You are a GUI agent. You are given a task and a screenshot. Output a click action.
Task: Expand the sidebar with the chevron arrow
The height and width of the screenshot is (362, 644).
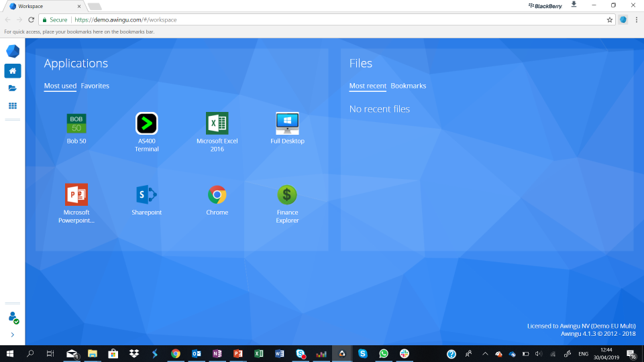click(13, 335)
